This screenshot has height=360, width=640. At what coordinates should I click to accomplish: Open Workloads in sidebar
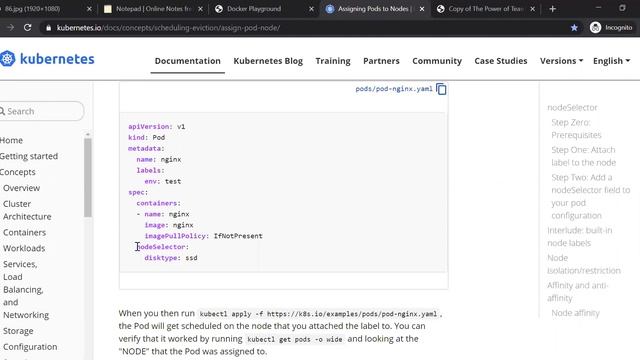[24, 248]
